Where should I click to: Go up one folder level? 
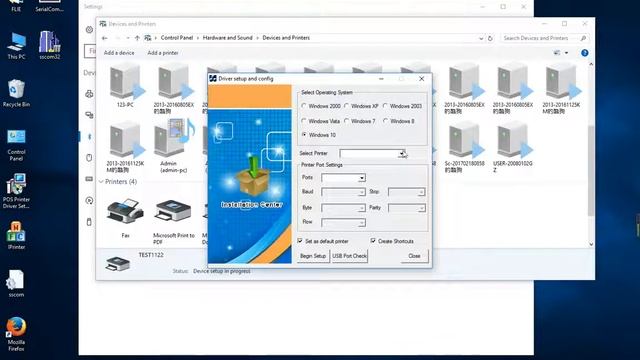[x=137, y=38]
